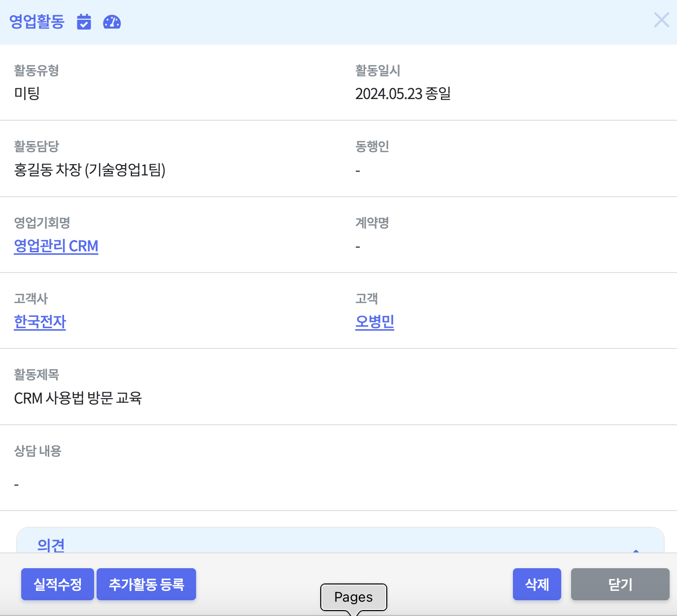Screen dimensions: 677x616
Task: Click the Pages tooltip label
Action: pos(353,597)
